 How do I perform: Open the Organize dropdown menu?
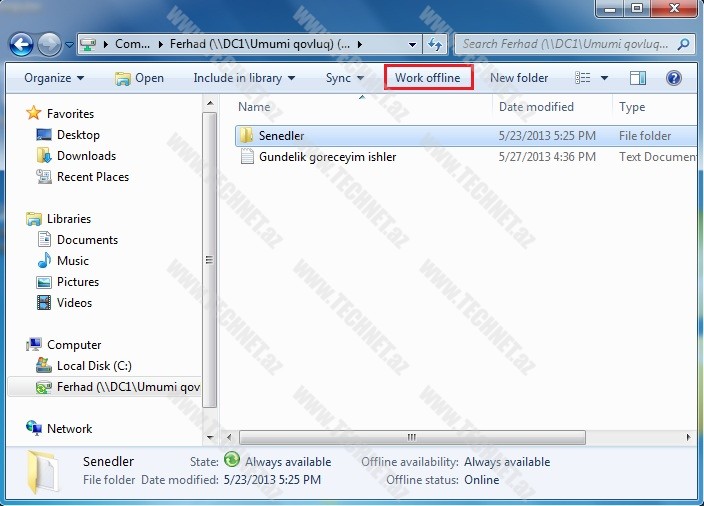(54, 78)
